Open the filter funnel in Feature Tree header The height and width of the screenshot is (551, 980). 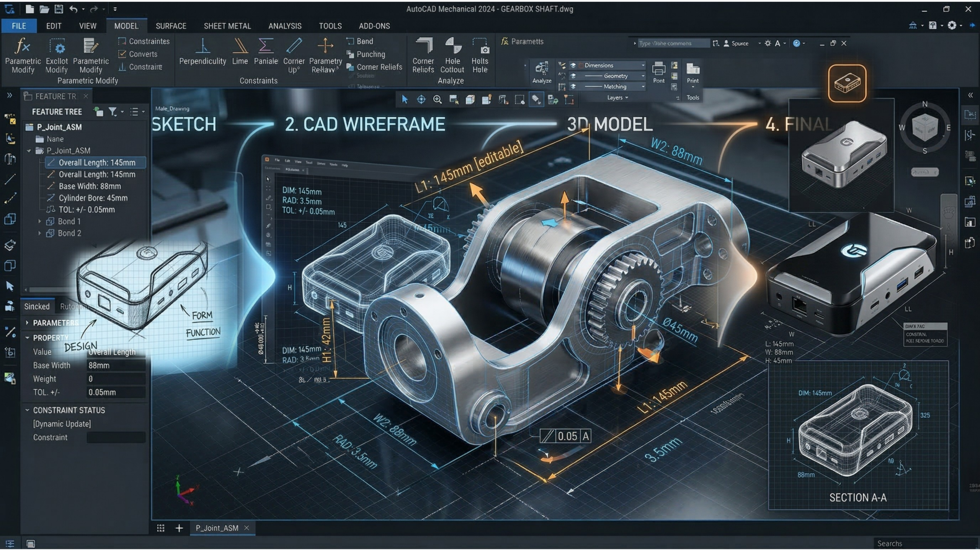click(112, 111)
